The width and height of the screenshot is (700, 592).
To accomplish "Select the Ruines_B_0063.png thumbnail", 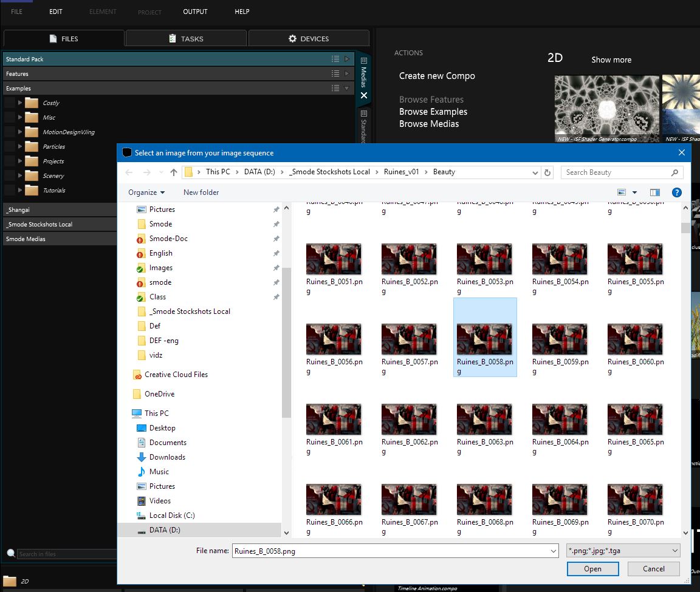I will tap(484, 420).
